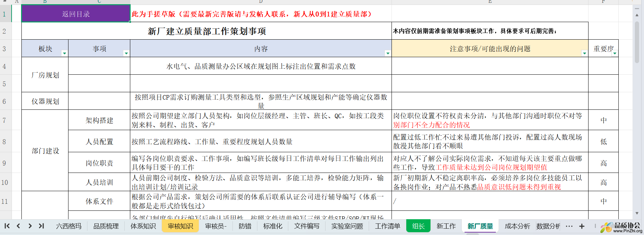Jump to the last sheet tab
This screenshot has width=644, height=235.
(41, 226)
